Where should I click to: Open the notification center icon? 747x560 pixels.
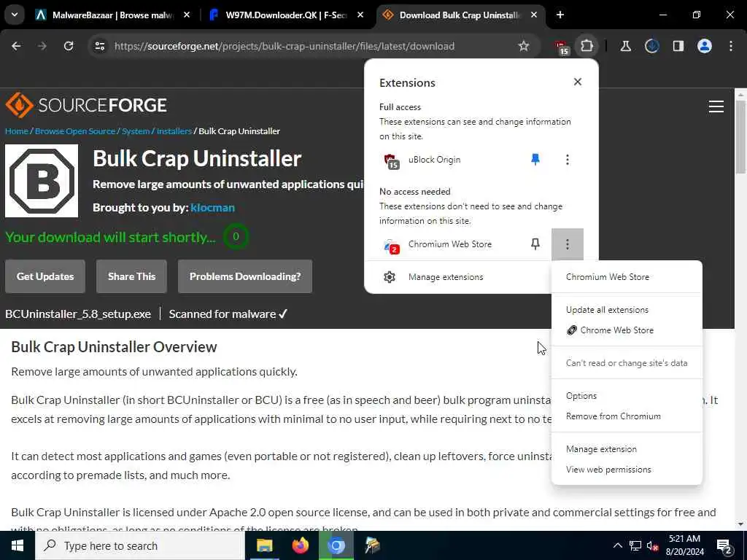pos(724,546)
